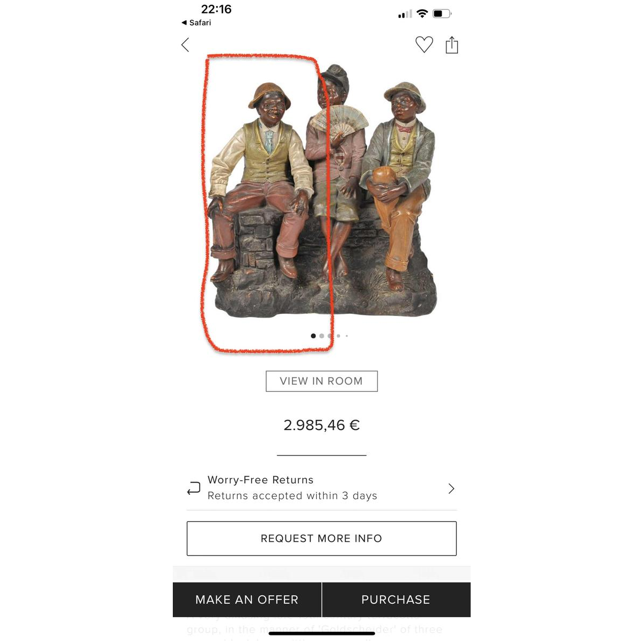644x644 pixels.
Task: Tap the battery status icon
Action: coord(442,13)
